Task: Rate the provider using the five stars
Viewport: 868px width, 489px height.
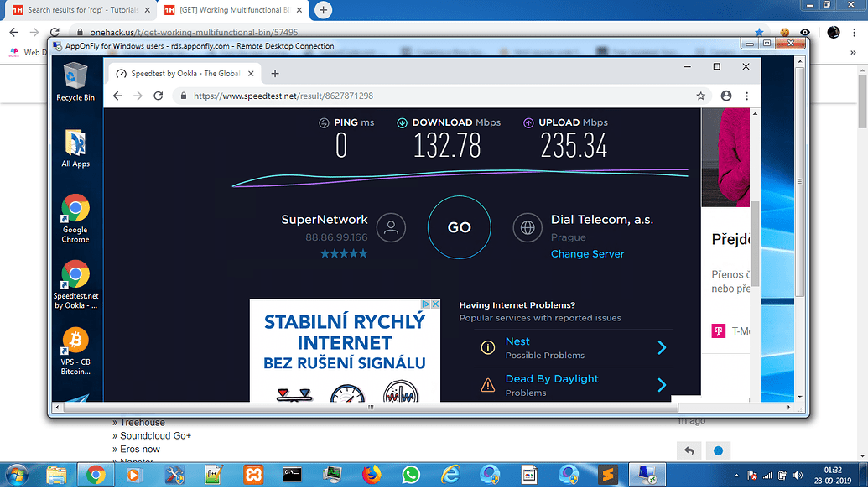Action: pyautogui.click(x=344, y=253)
